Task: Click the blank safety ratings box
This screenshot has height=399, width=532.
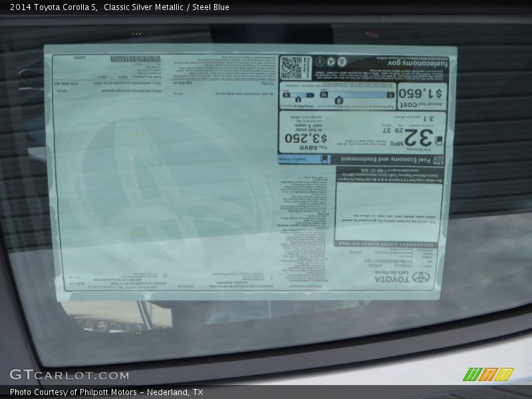Action: (388, 212)
